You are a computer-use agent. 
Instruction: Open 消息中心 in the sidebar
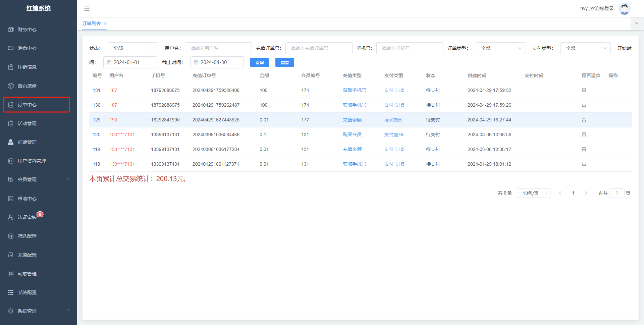27,48
